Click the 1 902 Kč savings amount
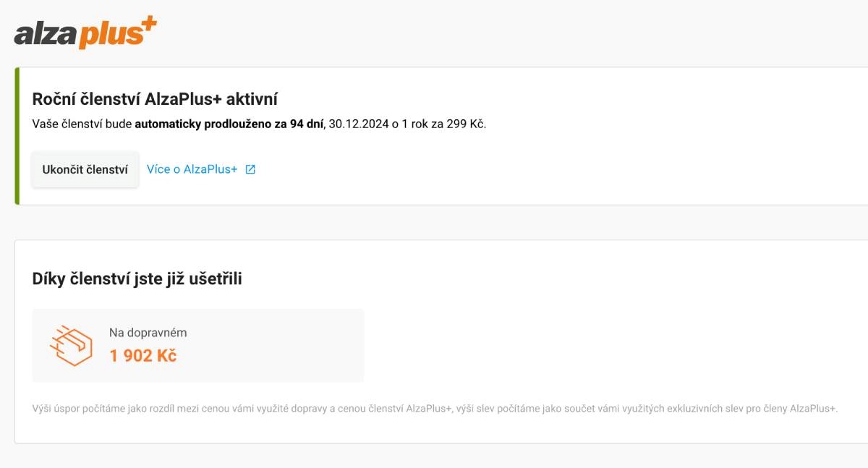868x468 pixels. [143, 356]
